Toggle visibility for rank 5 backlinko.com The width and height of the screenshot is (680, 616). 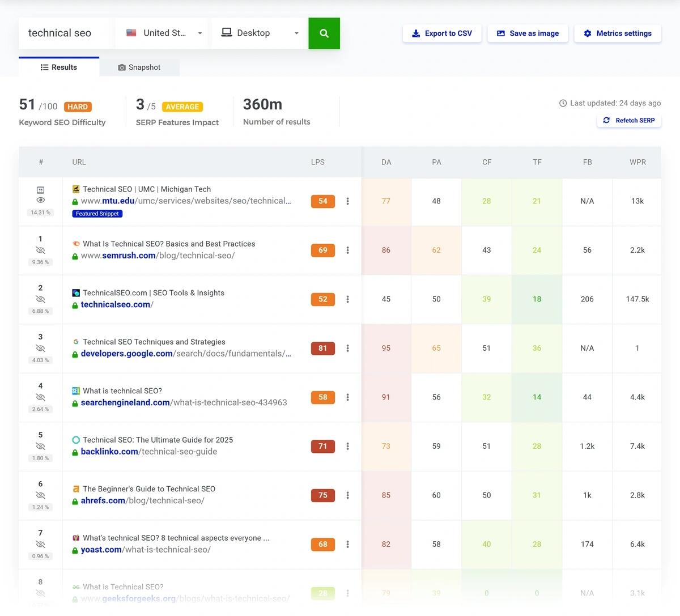pyautogui.click(x=40, y=446)
